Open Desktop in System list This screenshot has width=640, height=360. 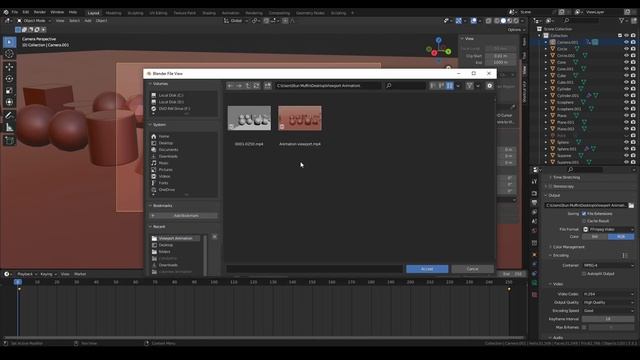click(x=166, y=143)
